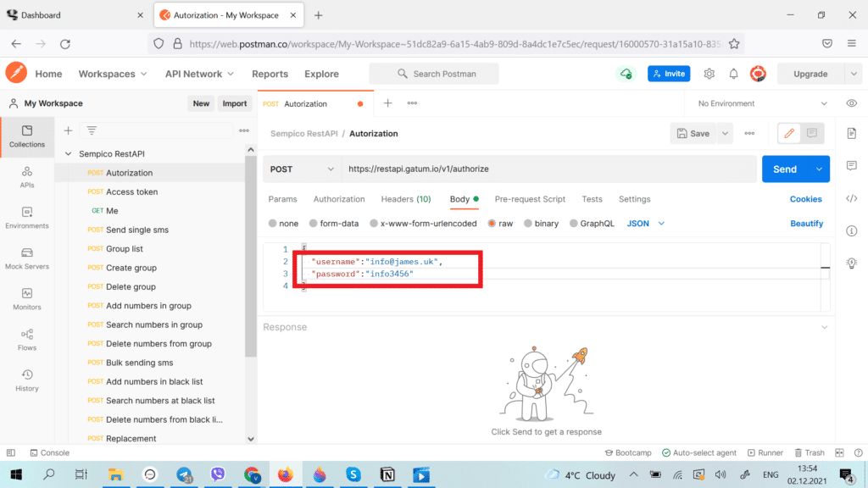Open the Collections sidebar panel
Screen dimensions: 868x488
[26, 136]
